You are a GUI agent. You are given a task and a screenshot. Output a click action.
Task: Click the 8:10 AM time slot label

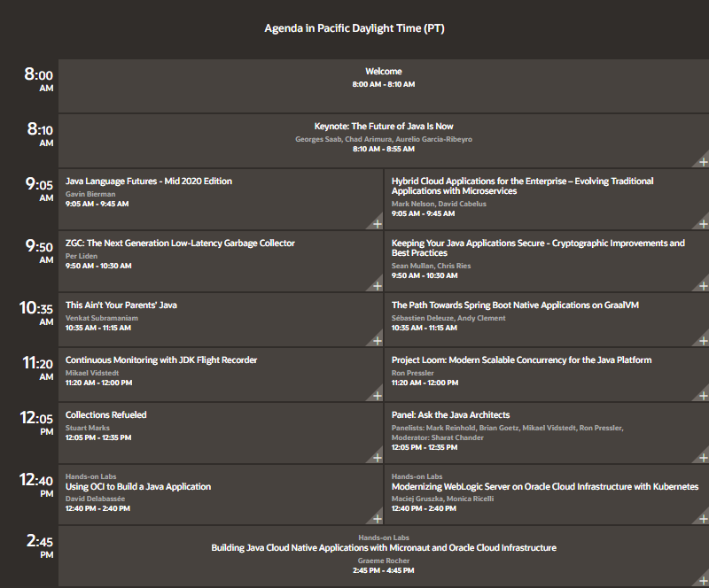pos(41,134)
